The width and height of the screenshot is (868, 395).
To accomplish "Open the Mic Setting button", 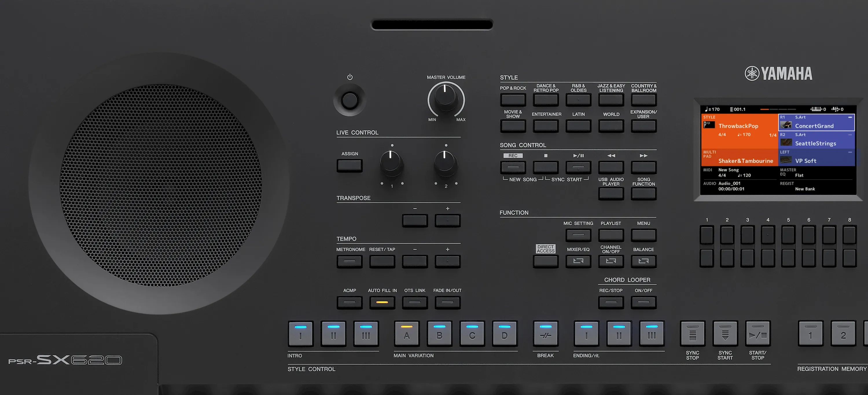I will point(578,235).
